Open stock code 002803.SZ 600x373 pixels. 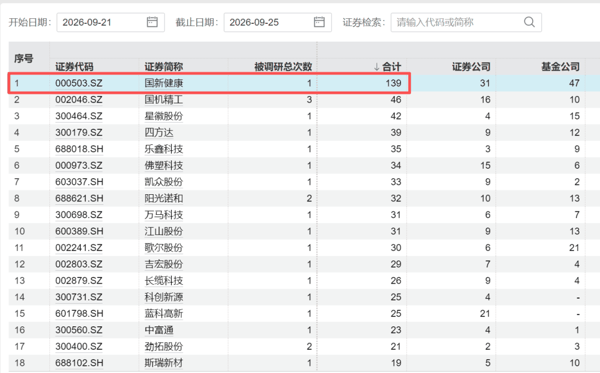click(79, 264)
